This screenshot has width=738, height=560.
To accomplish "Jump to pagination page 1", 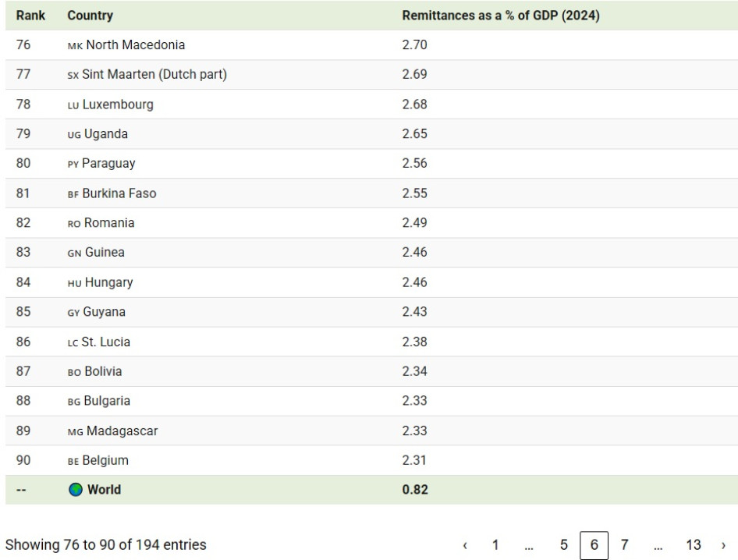I will point(495,545).
